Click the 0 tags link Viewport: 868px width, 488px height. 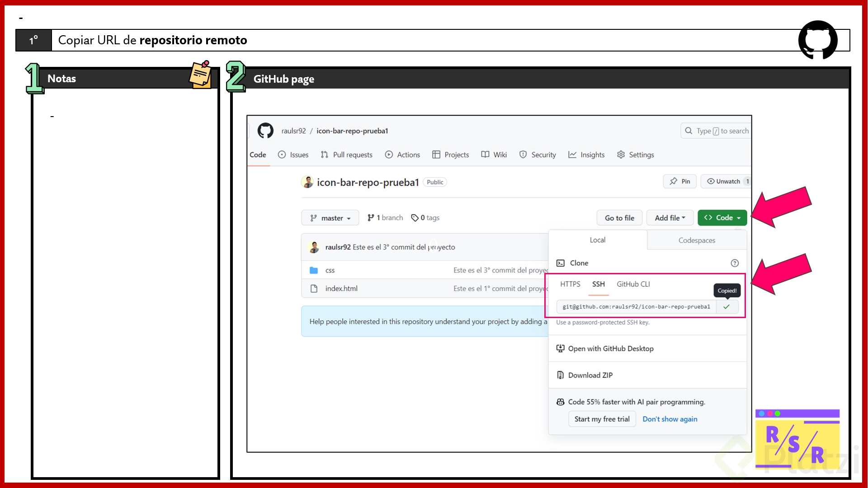425,218
